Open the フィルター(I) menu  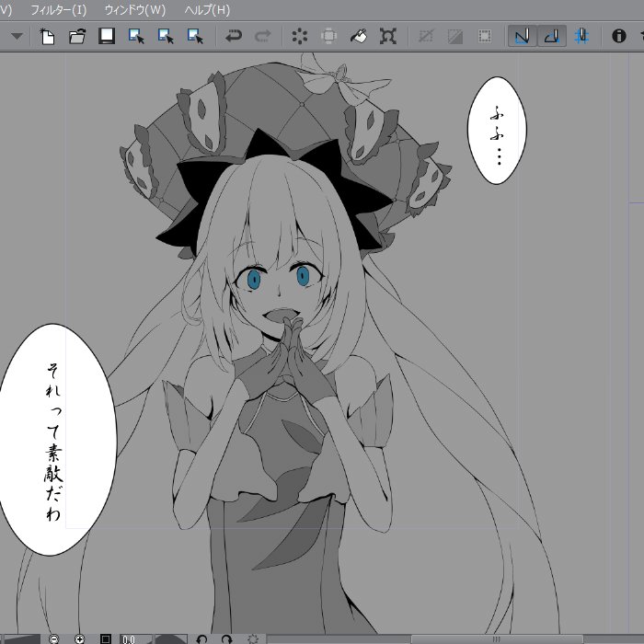tap(59, 10)
